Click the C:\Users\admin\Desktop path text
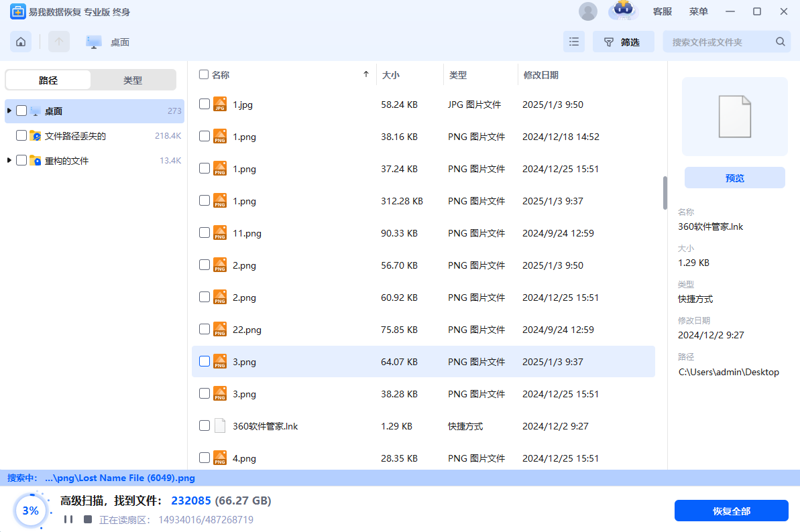 (728, 372)
